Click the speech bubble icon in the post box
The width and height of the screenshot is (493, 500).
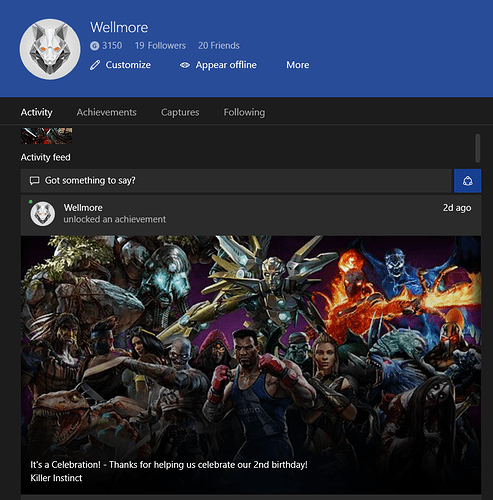(35, 181)
